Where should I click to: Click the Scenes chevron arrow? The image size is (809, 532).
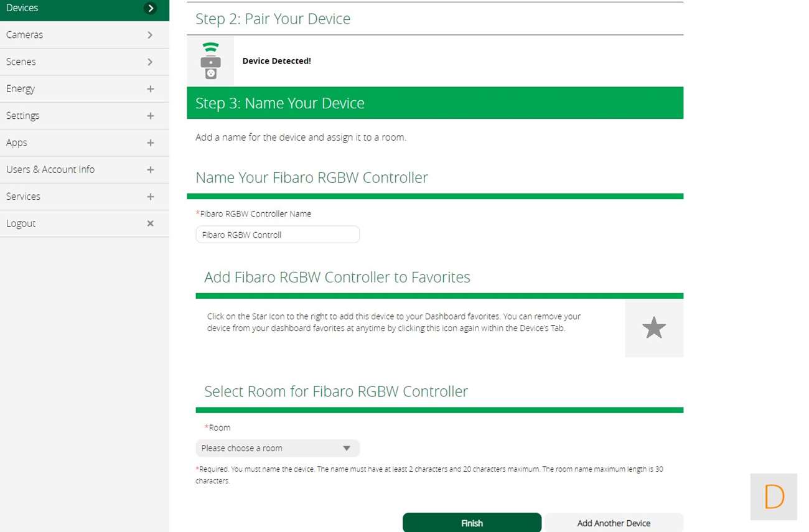coord(150,62)
